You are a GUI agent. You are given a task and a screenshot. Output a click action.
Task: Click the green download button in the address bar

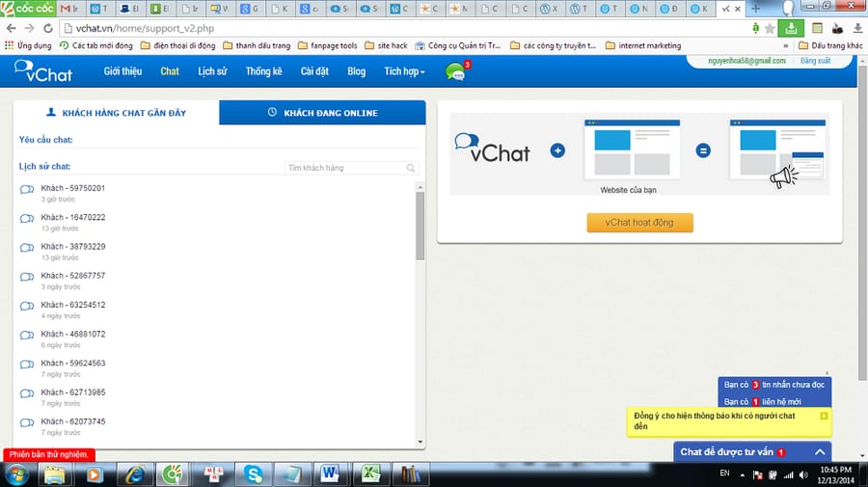point(791,28)
